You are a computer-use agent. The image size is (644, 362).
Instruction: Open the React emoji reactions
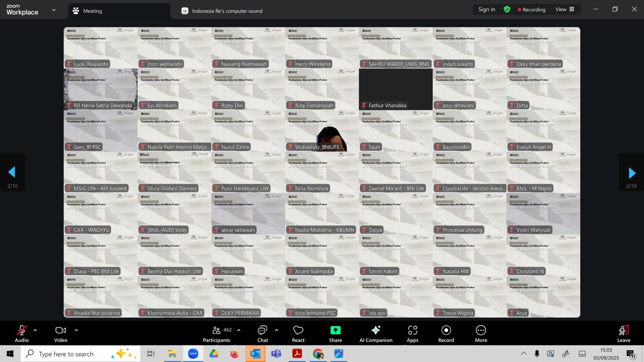298,331
